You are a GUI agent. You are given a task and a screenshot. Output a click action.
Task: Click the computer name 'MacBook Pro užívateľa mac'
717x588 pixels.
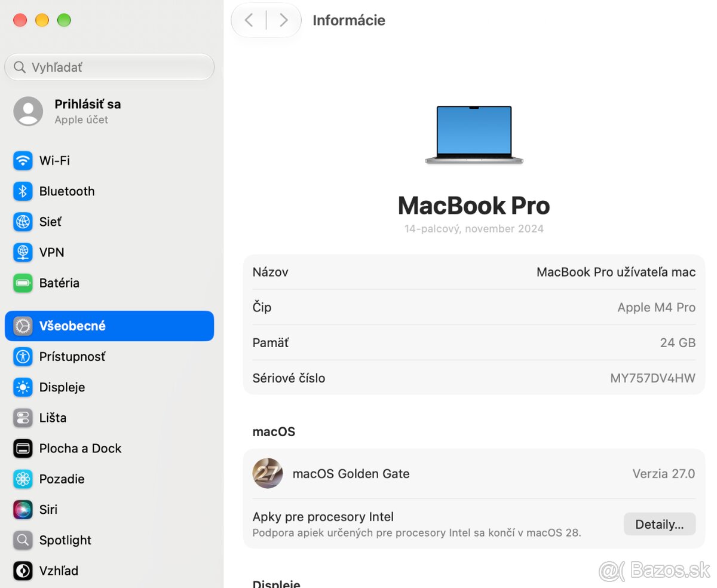point(616,272)
